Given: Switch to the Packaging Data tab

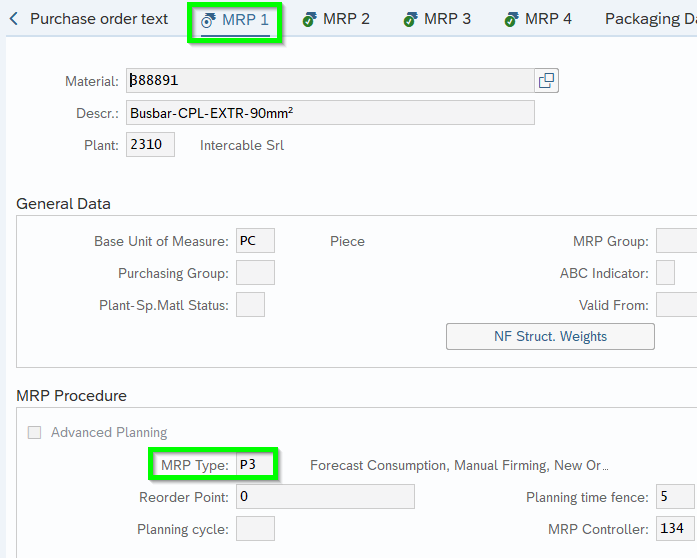Looking at the screenshot, I should pyautogui.click(x=650, y=19).
